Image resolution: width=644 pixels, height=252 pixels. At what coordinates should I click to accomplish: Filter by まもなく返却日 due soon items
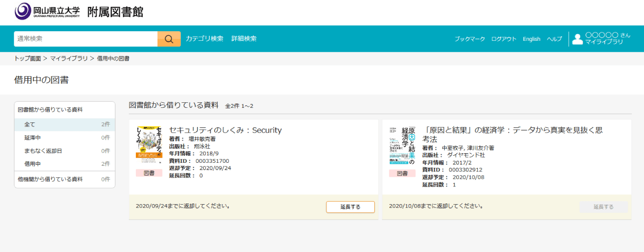pos(43,151)
